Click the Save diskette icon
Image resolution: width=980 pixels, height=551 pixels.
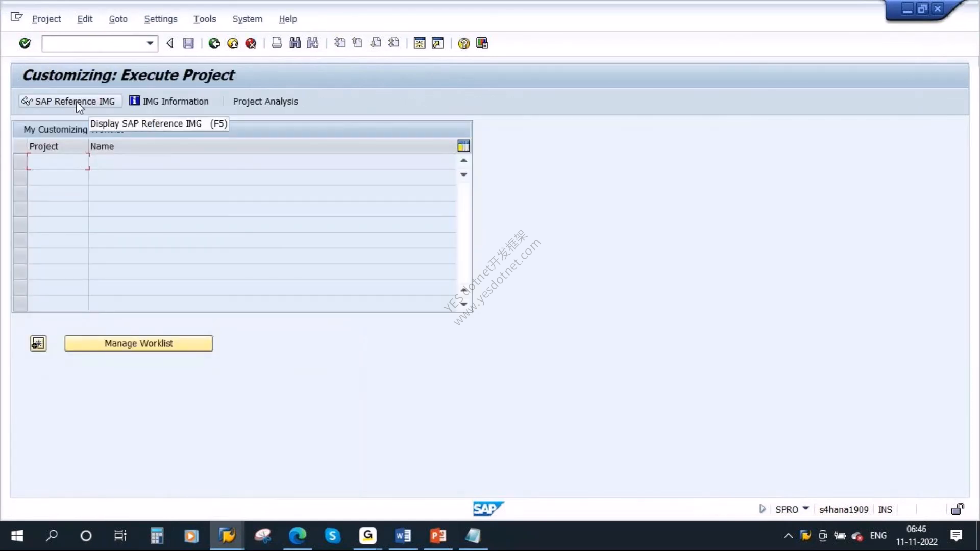pyautogui.click(x=188, y=43)
